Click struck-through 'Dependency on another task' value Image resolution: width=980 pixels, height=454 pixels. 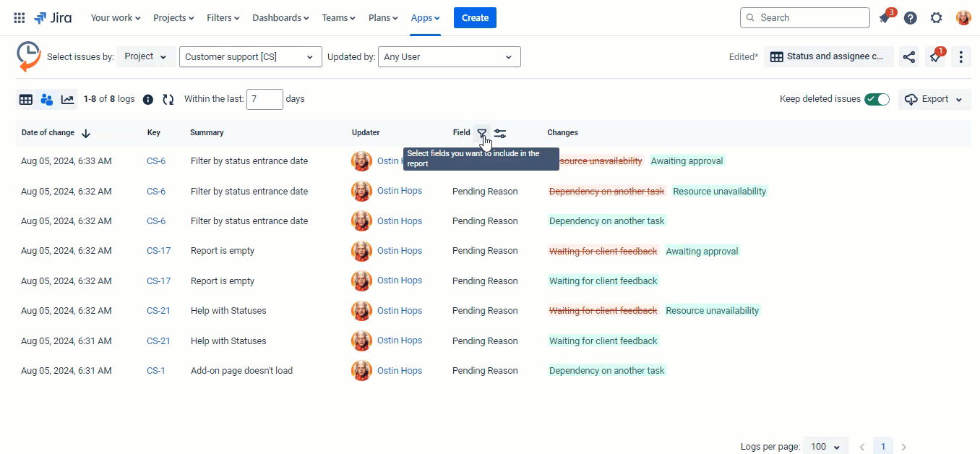click(x=606, y=192)
